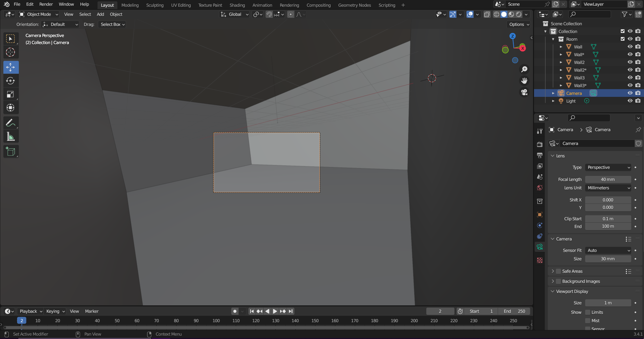Open the Render menu
Image resolution: width=644 pixels, height=339 pixels.
click(x=46, y=4)
